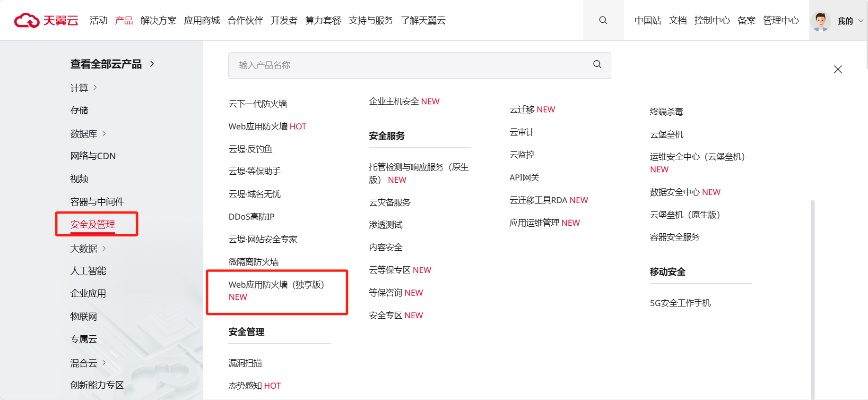Open 云下一代防火墙 product
868x400 pixels.
point(258,103)
